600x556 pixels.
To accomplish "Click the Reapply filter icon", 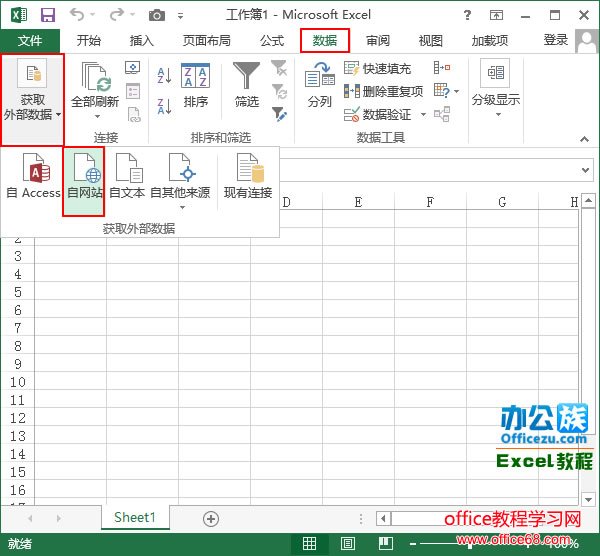I will [280, 91].
